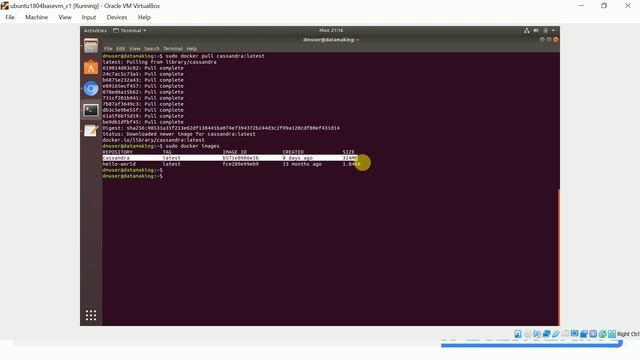The width and height of the screenshot is (640, 360).
Task: Open the terminal's Help menu
Action: 191,49
